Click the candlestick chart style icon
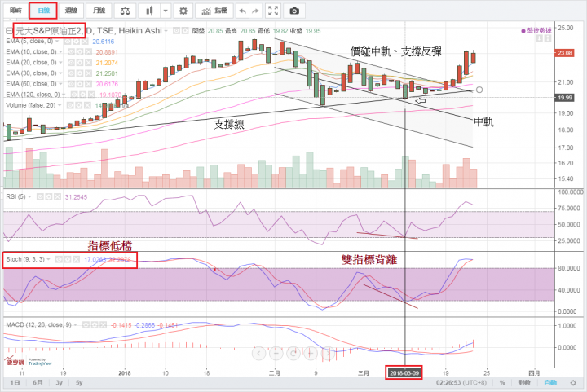This screenshot has width=587, height=392. [x=149, y=11]
